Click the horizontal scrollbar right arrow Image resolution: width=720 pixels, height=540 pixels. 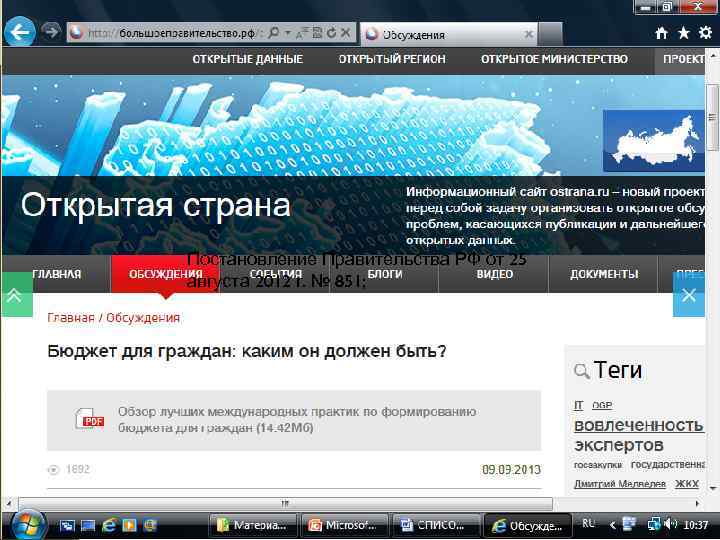(x=698, y=504)
